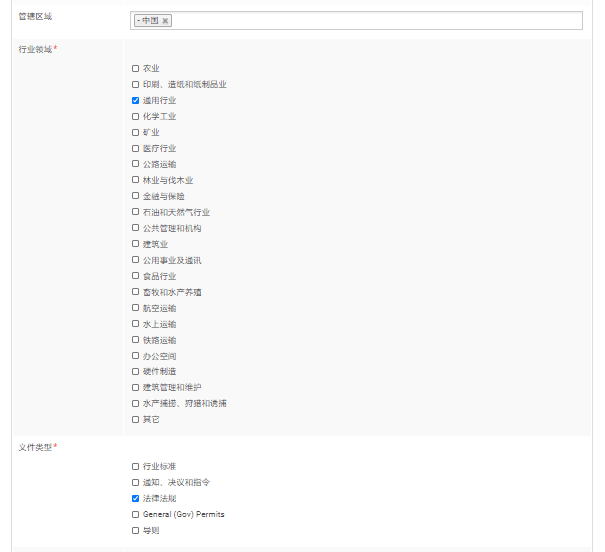Enable the 印刷、造纸和纸制品业 option
This screenshot has width=605, height=552.
[x=136, y=85]
